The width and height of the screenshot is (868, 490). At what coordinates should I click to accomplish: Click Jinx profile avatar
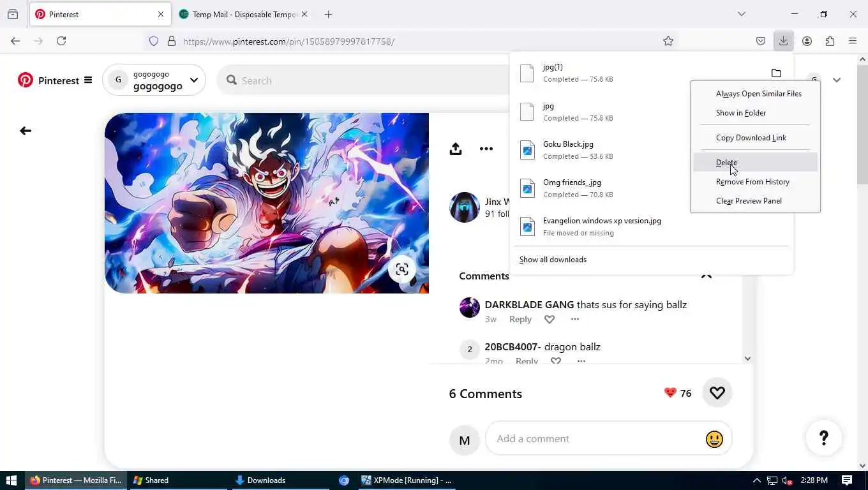click(x=465, y=207)
